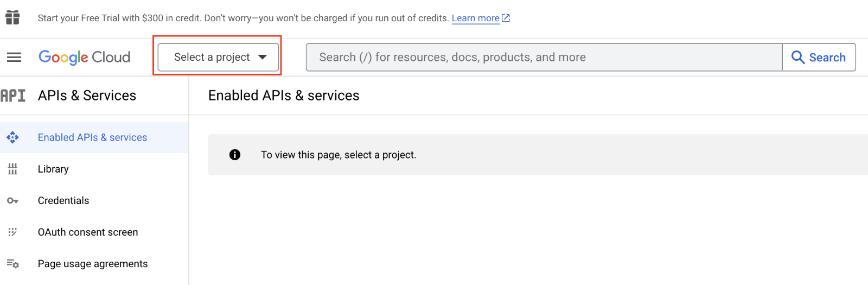Click the info icon in the notice banner
Viewport: 868px width, 285px height.
click(x=235, y=155)
